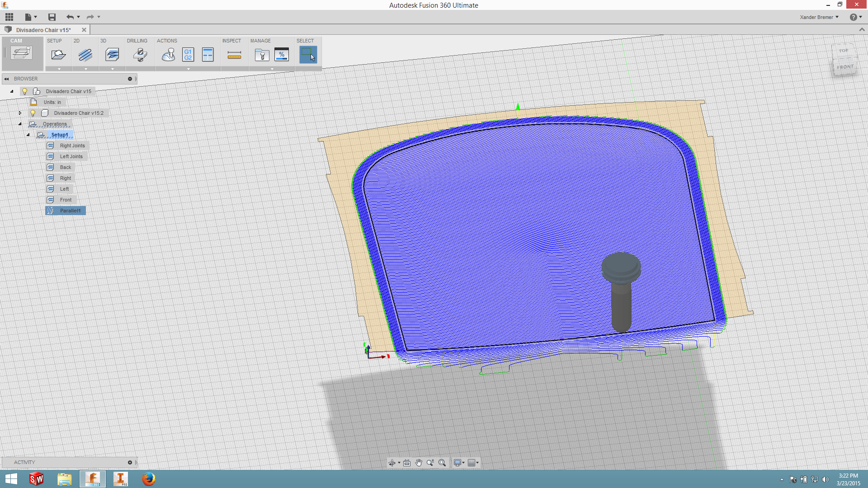The image size is (868, 488).
Task: Select the G1 milling strategy icon
Action: pyautogui.click(x=188, y=54)
